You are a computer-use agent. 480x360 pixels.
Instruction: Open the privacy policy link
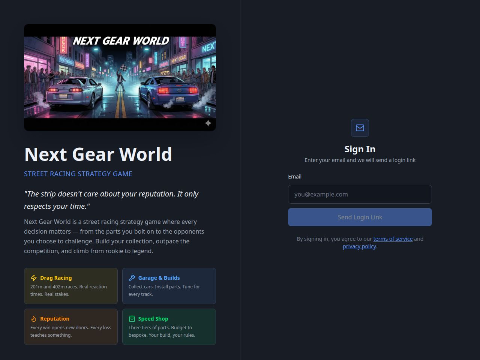(360, 247)
